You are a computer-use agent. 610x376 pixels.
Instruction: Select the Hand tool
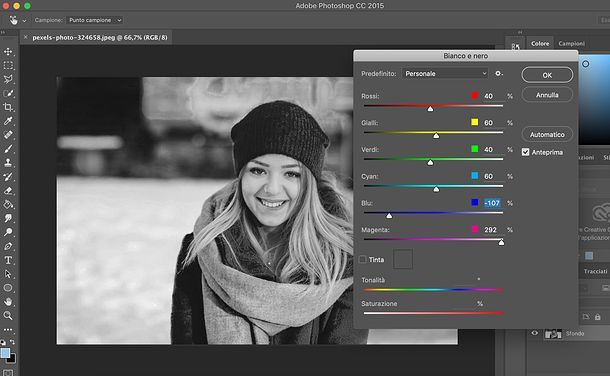point(8,302)
